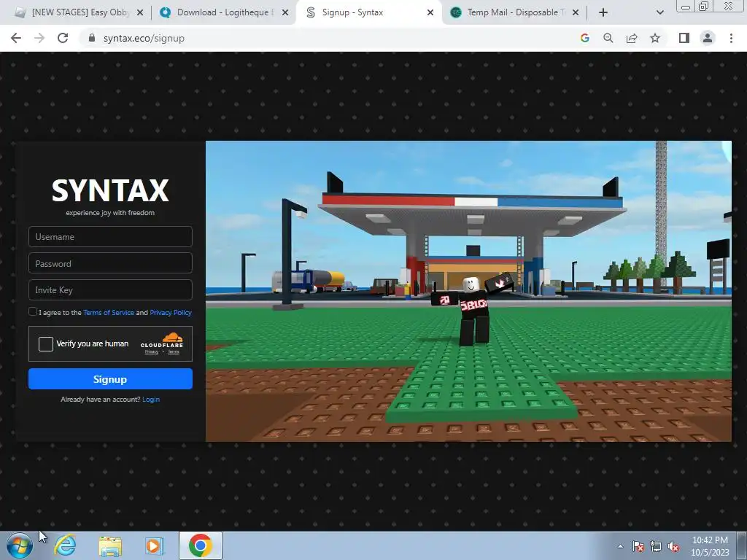Open Windows Media Player from taskbar
Image resolution: width=747 pixels, height=560 pixels.
(155, 546)
